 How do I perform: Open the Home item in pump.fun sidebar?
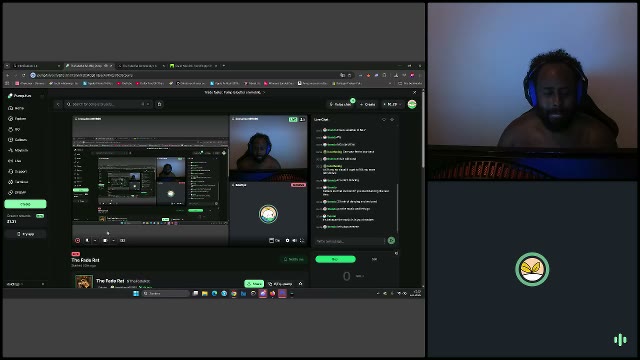16,108
